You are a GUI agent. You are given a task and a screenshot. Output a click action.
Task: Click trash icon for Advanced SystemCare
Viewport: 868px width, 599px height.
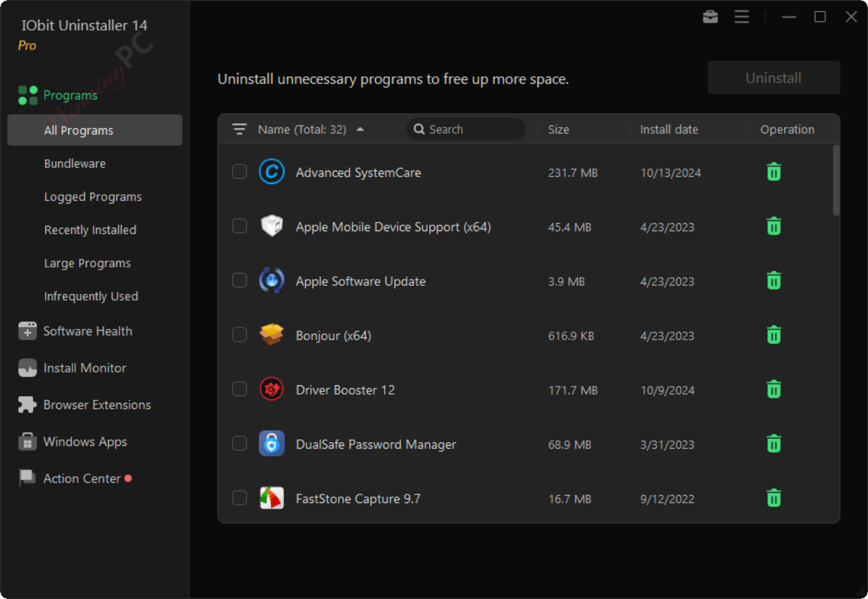coord(774,172)
